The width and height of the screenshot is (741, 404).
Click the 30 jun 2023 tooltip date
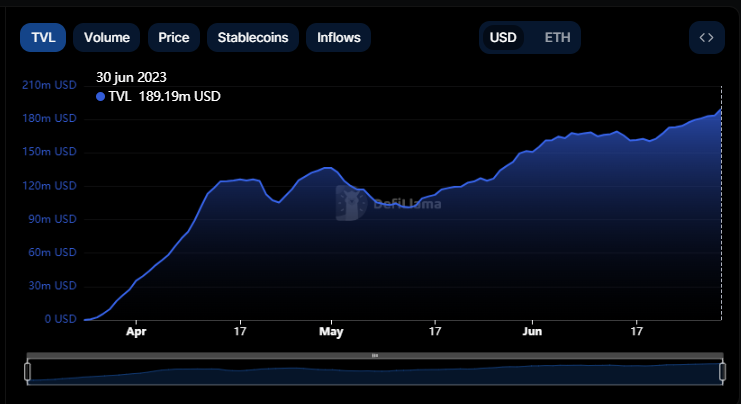[x=131, y=77]
